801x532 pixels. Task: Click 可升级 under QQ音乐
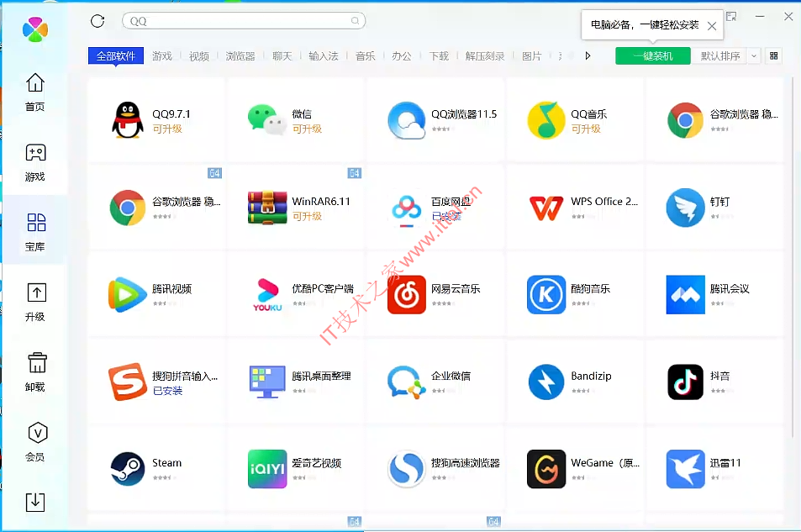[x=586, y=129]
